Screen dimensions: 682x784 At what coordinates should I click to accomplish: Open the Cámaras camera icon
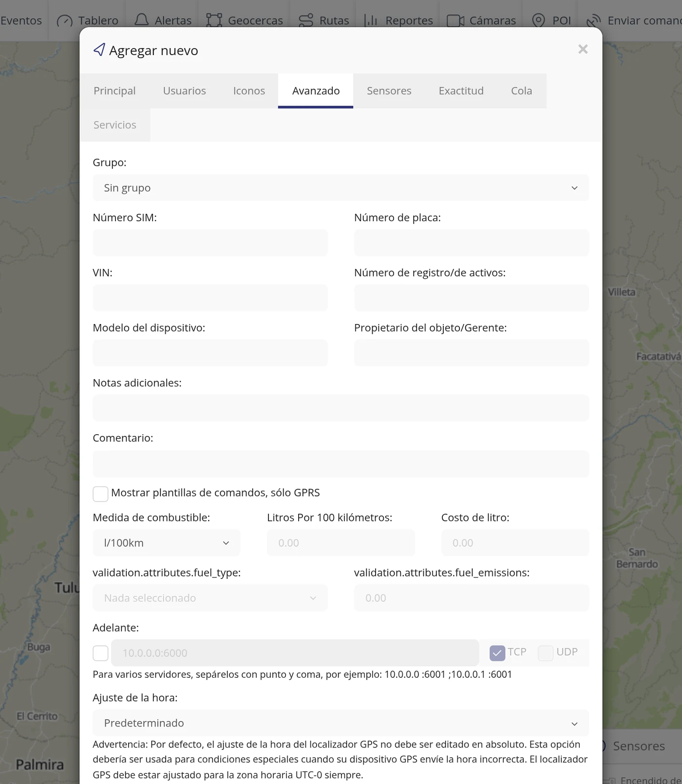[455, 20]
